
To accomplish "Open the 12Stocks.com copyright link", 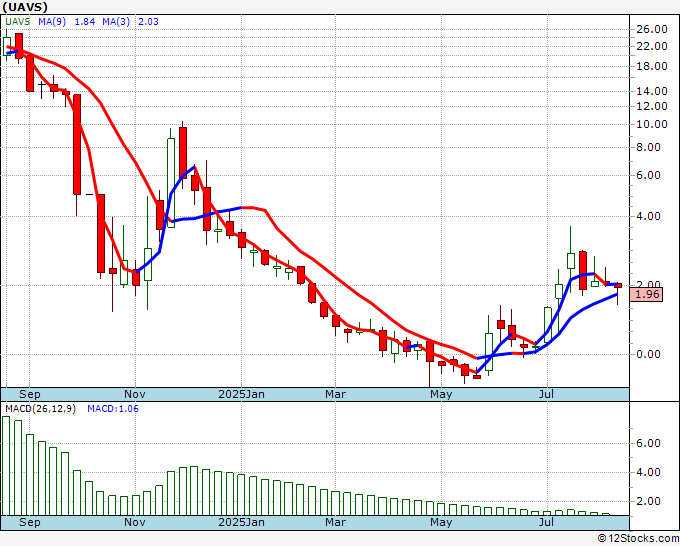I will [x=638, y=539].
